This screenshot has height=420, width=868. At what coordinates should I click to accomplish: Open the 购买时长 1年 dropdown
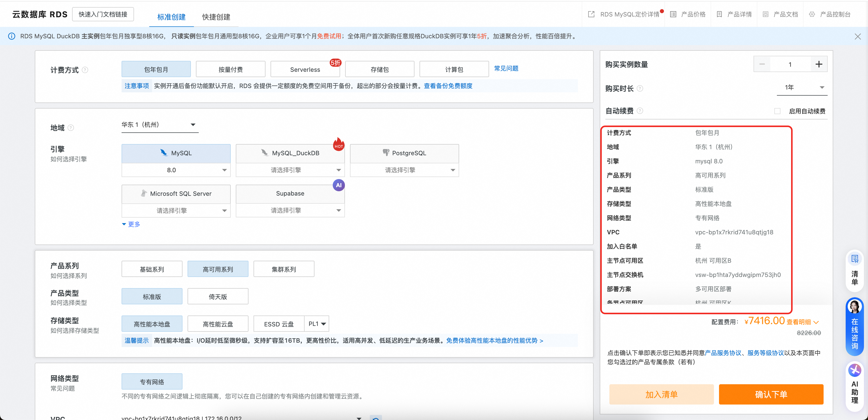click(x=802, y=87)
